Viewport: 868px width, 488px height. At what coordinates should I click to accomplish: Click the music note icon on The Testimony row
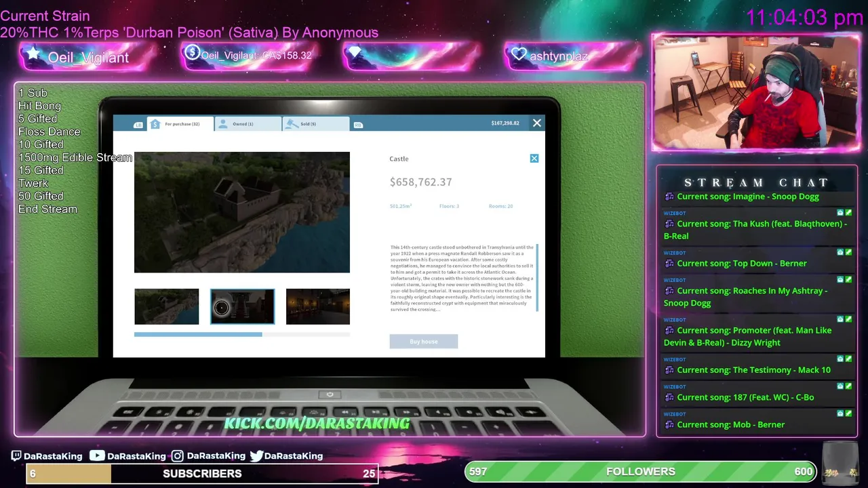point(669,370)
